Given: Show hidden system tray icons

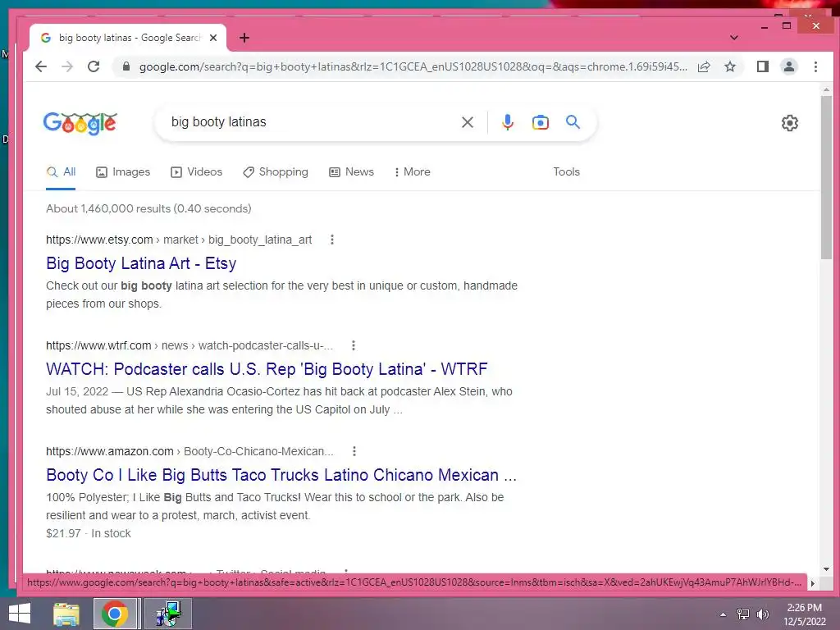Looking at the screenshot, I should (723, 614).
